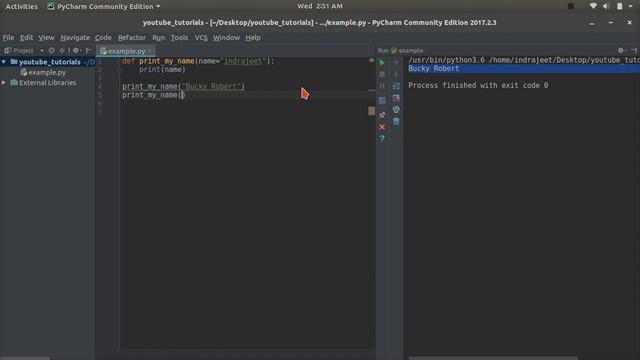This screenshot has width=640, height=360.
Task: Close the example.py editor tab
Action: [x=151, y=51]
